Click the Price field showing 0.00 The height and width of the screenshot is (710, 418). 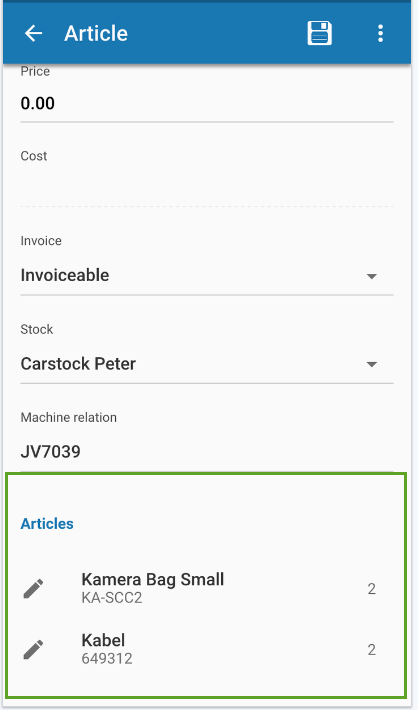(207, 103)
